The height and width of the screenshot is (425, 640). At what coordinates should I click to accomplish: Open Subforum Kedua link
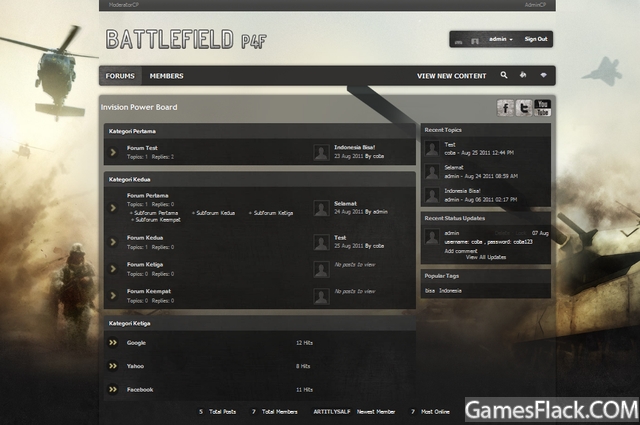(x=216, y=213)
